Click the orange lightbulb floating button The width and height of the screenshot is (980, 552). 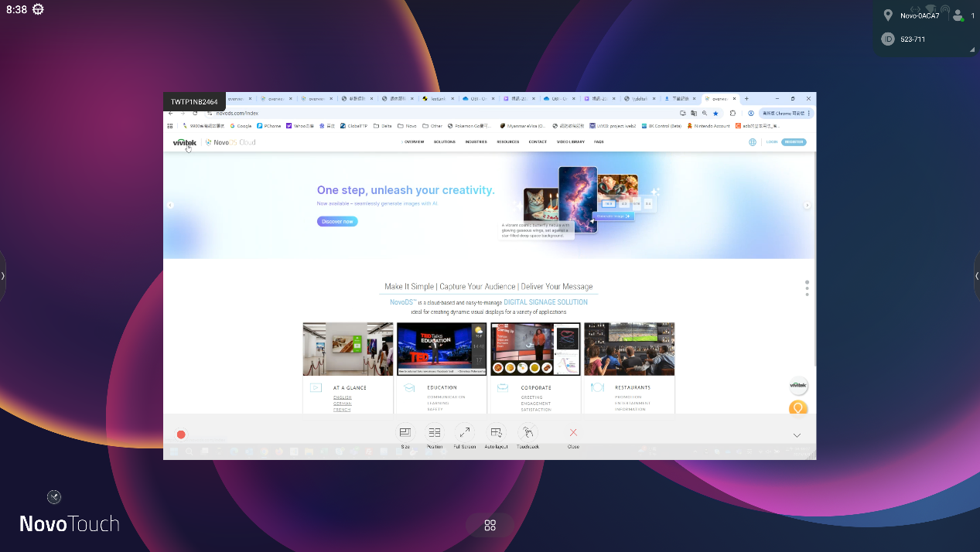798,407
